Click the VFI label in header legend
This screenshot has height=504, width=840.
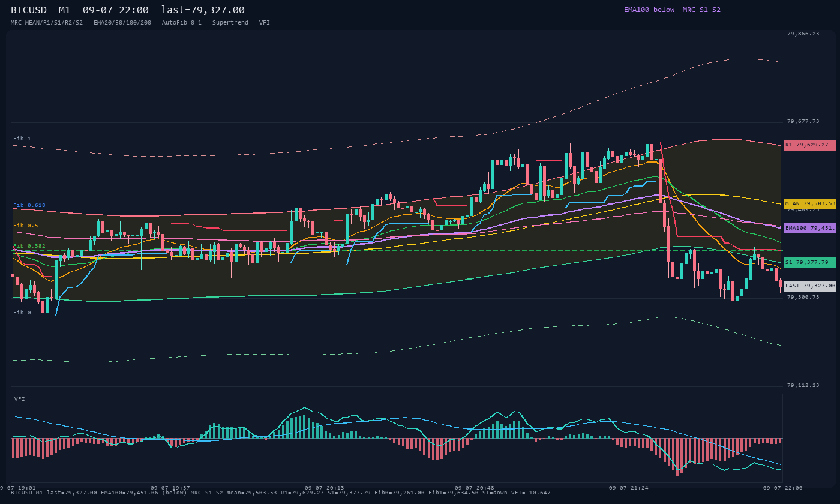pos(265,22)
